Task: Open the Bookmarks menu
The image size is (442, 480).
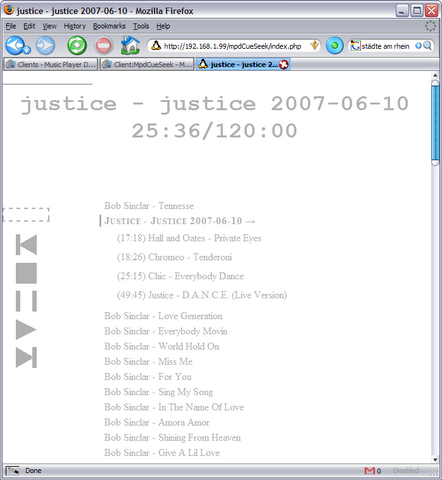Action: click(x=109, y=26)
